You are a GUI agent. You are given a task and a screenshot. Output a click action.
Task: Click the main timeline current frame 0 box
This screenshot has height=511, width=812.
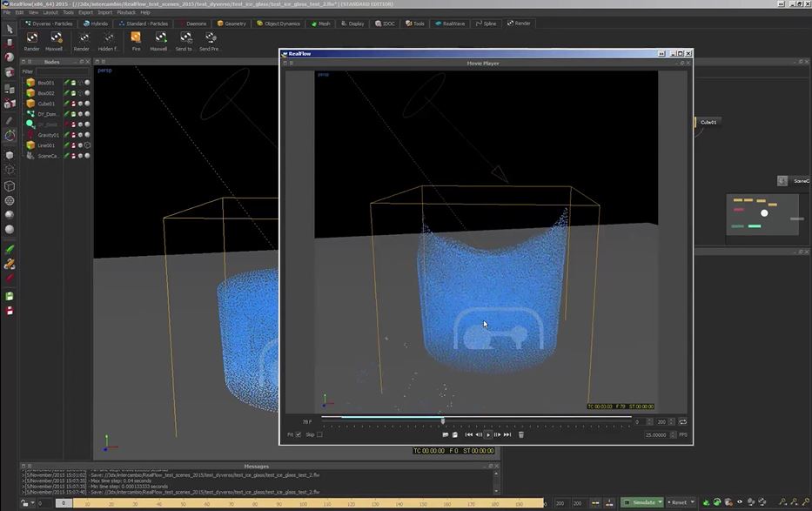[x=64, y=502]
